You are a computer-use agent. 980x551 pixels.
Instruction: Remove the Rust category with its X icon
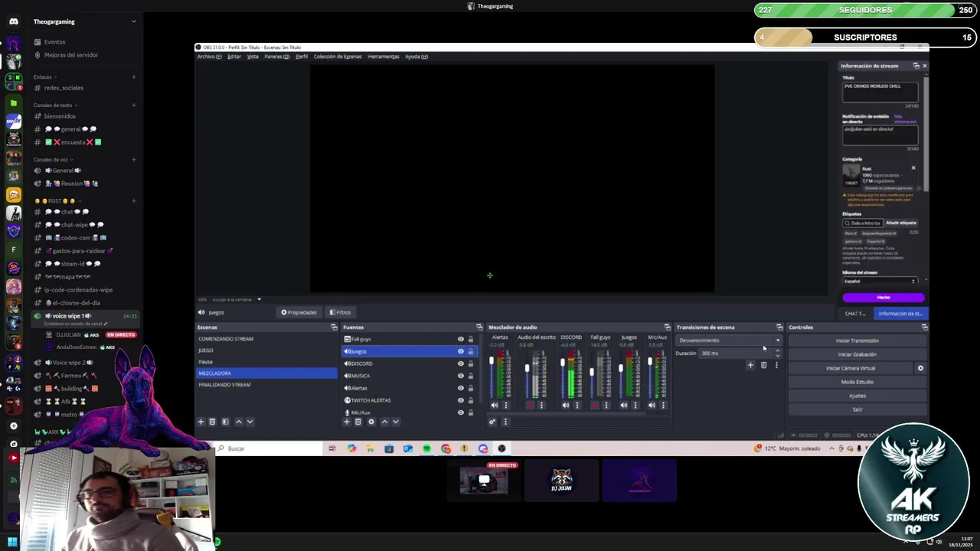[x=913, y=168]
